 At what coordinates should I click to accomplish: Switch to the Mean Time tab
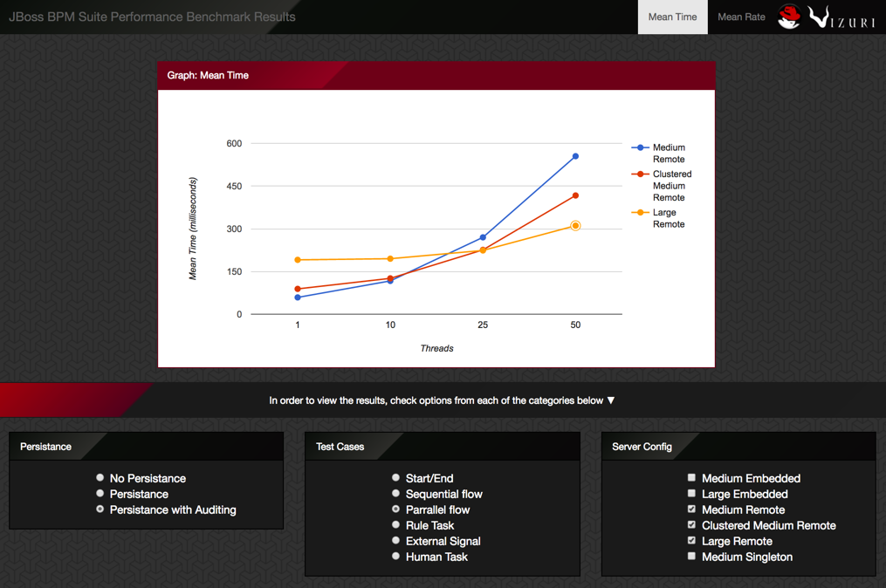coord(672,17)
